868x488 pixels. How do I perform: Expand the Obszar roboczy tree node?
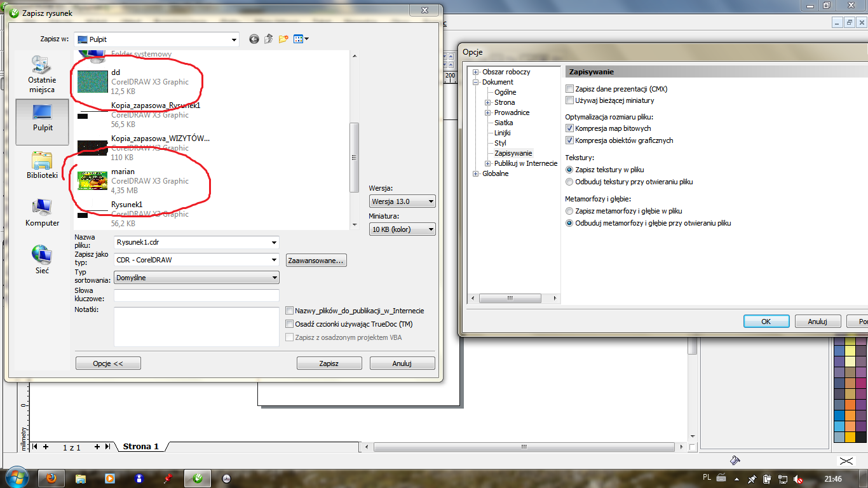click(x=475, y=72)
